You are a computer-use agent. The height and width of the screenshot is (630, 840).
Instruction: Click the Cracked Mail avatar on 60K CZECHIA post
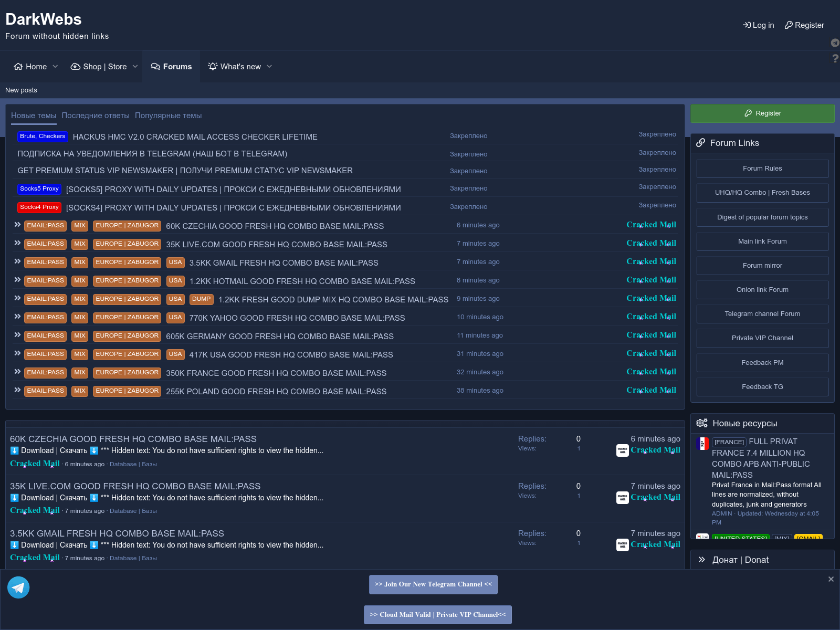coord(623,450)
